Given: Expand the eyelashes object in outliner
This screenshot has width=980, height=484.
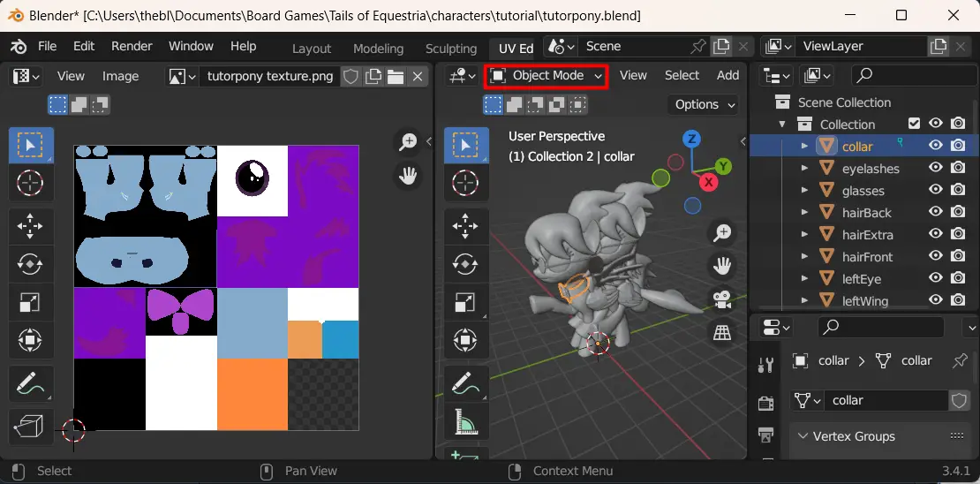Looking at the screenshot, I should pyautogui.click(x=805, y=168).
